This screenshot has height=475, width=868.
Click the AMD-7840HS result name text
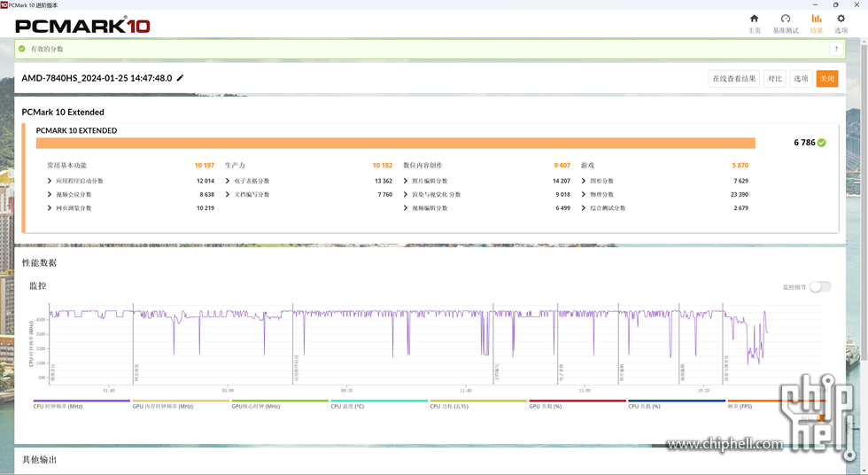(97, 78)
